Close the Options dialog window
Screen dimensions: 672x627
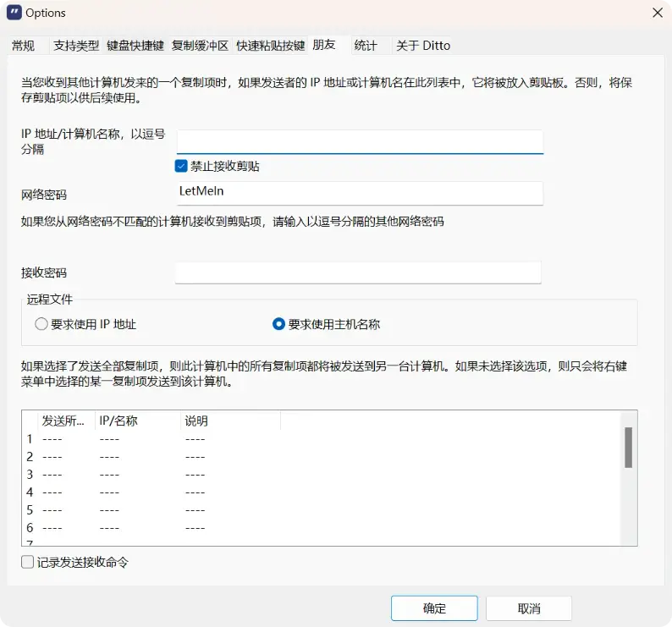(658, 13)
